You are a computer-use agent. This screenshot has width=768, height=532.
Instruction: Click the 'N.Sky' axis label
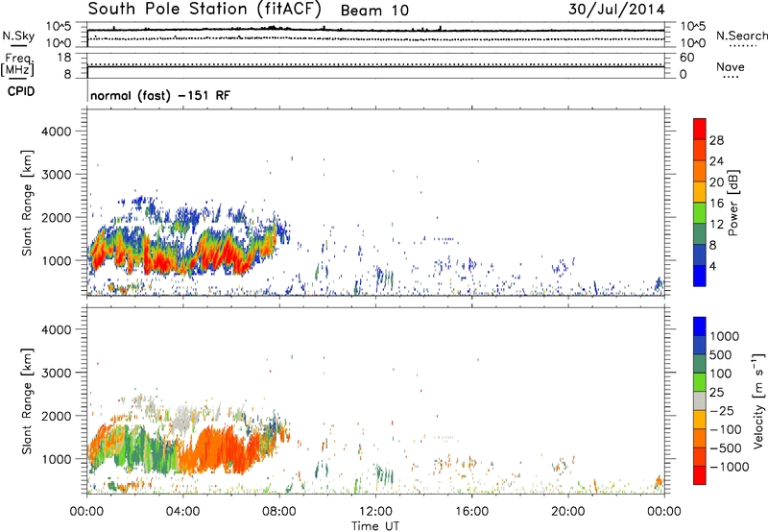tap(18, 36)
